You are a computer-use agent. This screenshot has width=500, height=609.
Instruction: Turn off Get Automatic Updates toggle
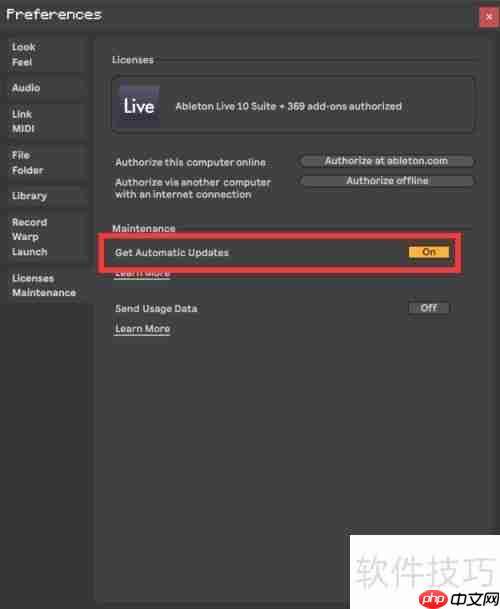pos(429,252)
